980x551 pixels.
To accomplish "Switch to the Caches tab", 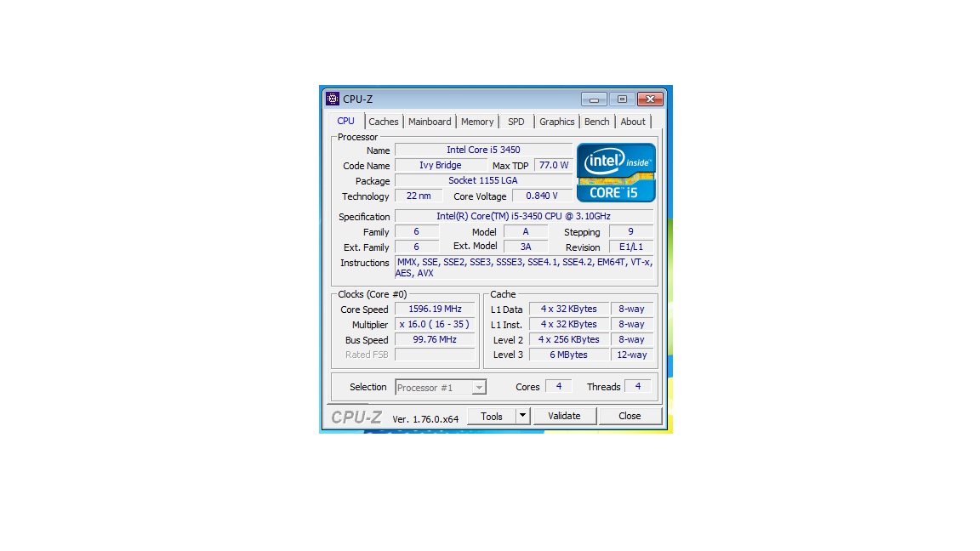I will (x=383, y=122).
